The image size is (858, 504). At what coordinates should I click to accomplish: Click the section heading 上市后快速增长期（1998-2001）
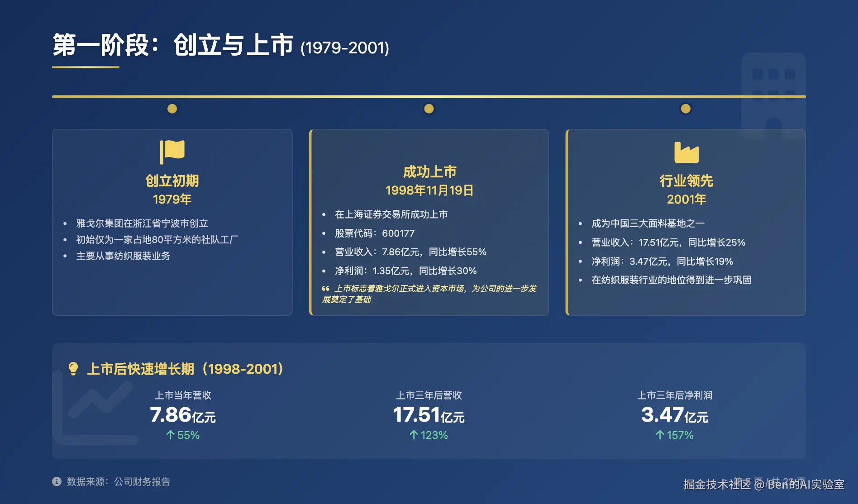click(x=185, y=369)
